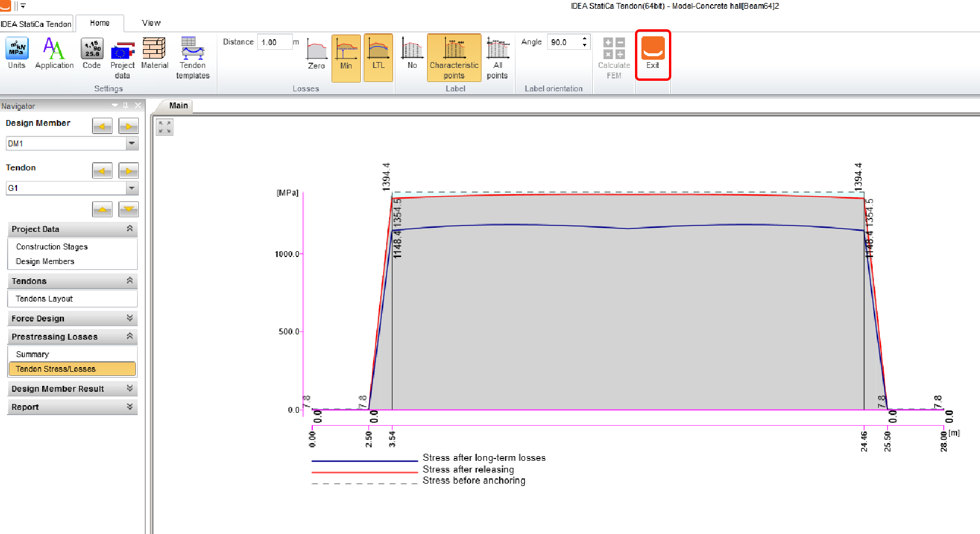Open Project data settings
This screenshot has height=534, width=980.
122,57
